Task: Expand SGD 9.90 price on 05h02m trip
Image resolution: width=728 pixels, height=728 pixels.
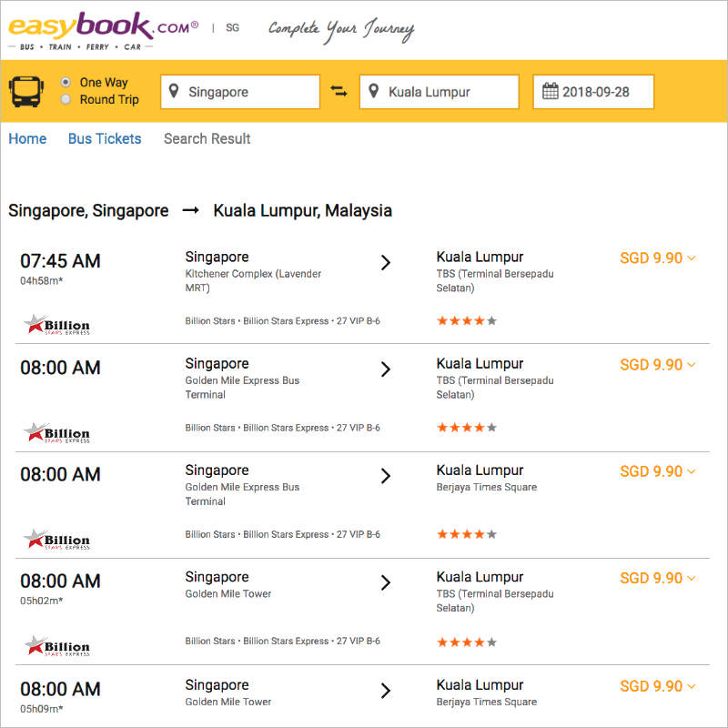Action: (x=657, y=579)
